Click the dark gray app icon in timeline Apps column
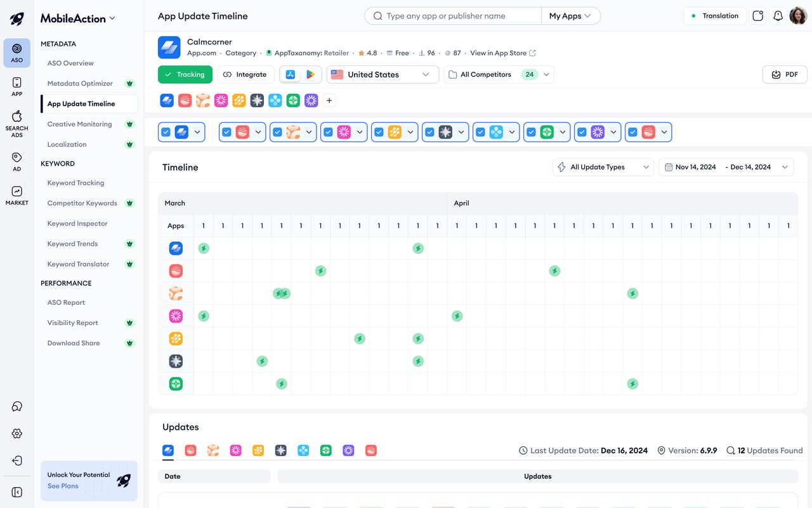 coord(176,361)
